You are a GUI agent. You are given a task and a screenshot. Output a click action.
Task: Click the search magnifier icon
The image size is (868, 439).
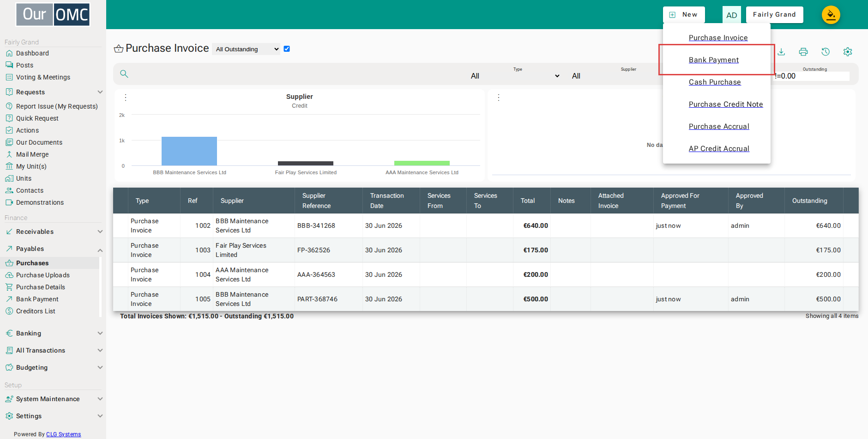124,74
